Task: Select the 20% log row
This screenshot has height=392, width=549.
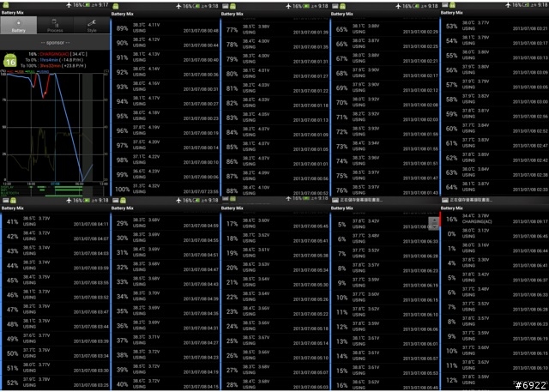Action: pos(275,268)
